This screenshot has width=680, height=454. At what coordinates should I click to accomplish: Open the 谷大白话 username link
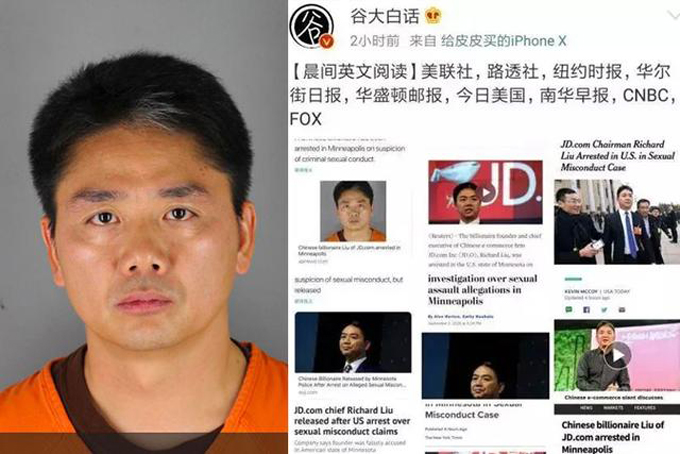click(384, 16)
